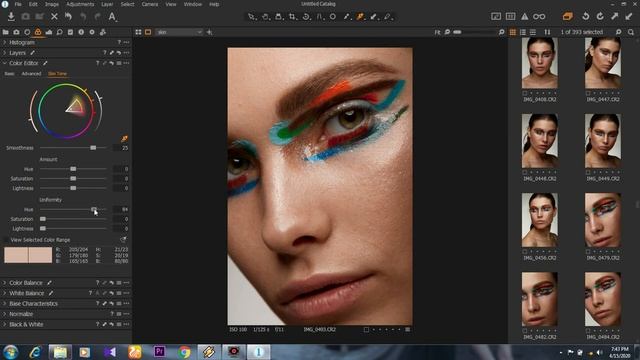Open the layer selection dropdown above viewer
640x360 pixels.
coord(179,32)
